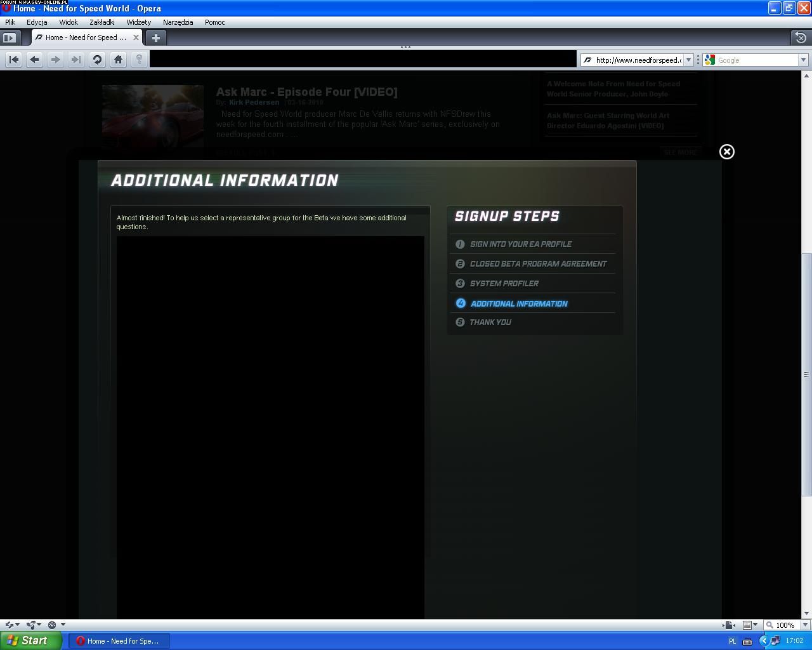
Task: Close the Additional Information popup with X
Action: coord(727,152)
